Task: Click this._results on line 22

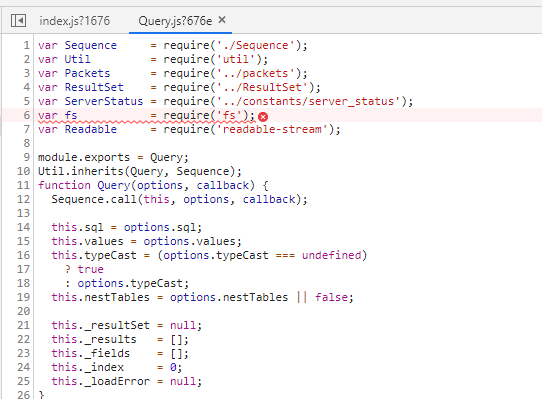Action: tap(94, 340)
